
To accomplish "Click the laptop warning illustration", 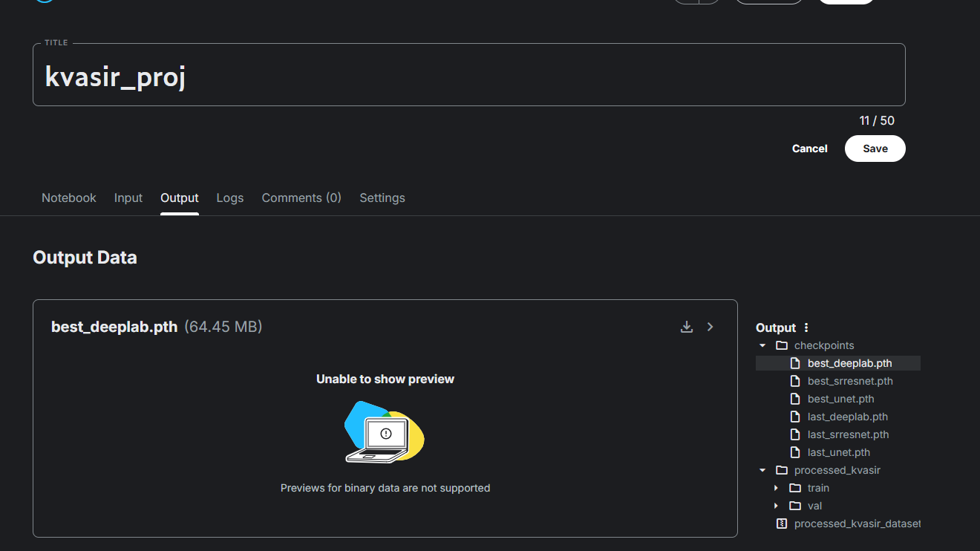I will tap(385, 432).
